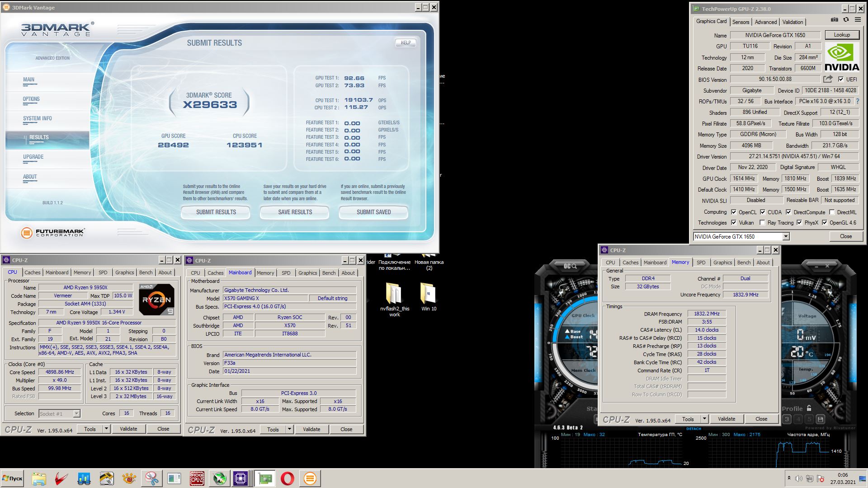This screenshot has width=868, height=488.
Task: Click the bus interface question mark icon
Action: pos(858,101)
